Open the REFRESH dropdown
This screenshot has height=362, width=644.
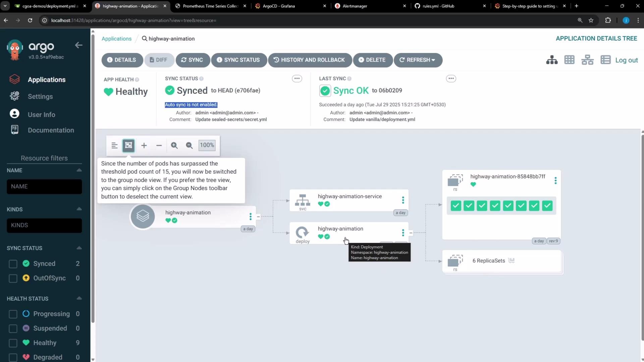418,60
